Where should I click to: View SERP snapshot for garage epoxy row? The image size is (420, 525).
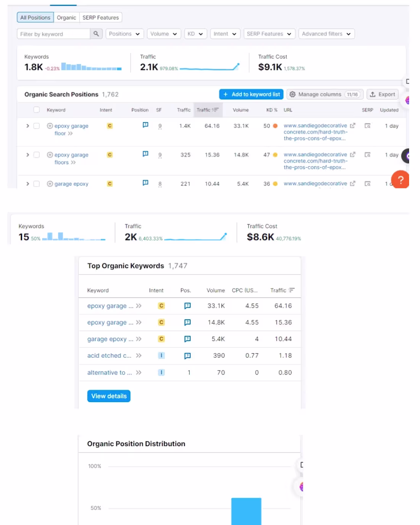coord(367,184)
